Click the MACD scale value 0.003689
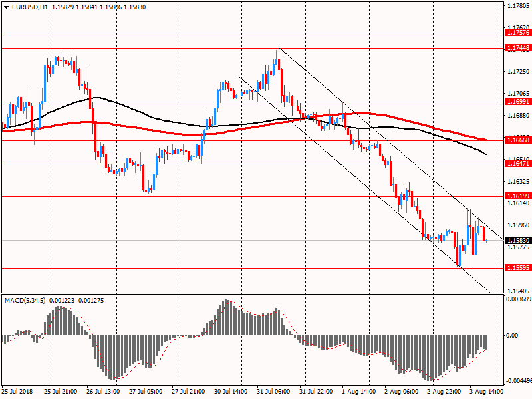 (x=519, y=299)
